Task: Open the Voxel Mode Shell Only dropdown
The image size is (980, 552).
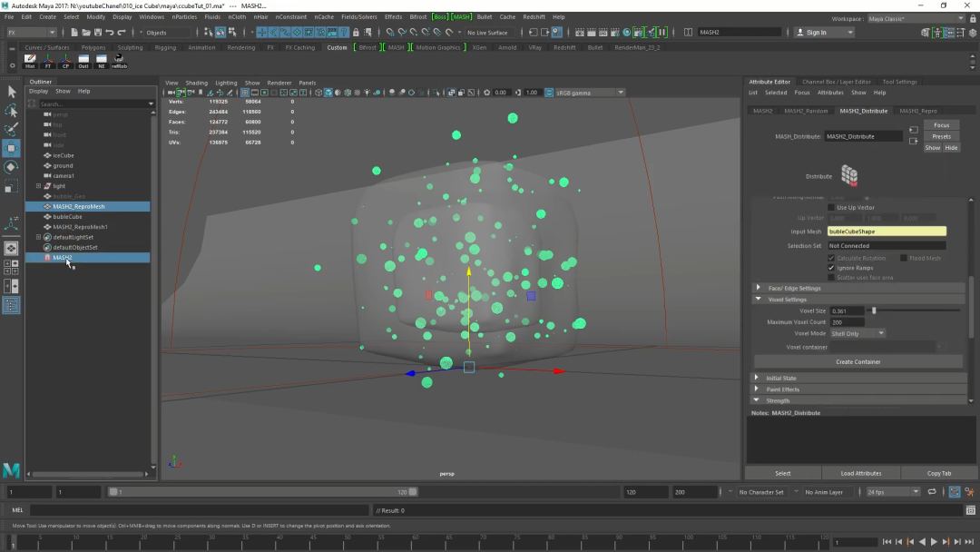Action: click(x=857, y=333)
